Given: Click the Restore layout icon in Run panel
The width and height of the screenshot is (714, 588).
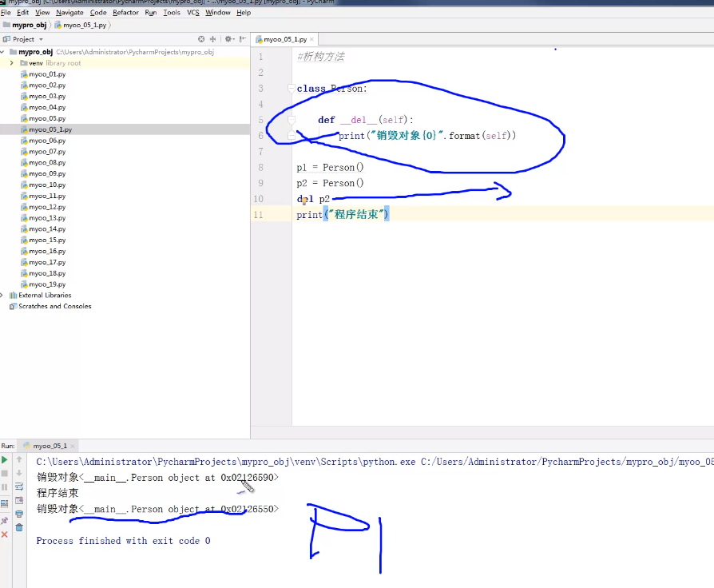Looking at the screenshot, I should [5, 504].
